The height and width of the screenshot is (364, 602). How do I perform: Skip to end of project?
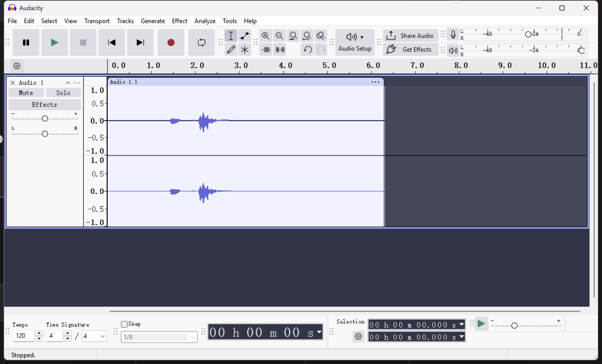tap(140, 42)
